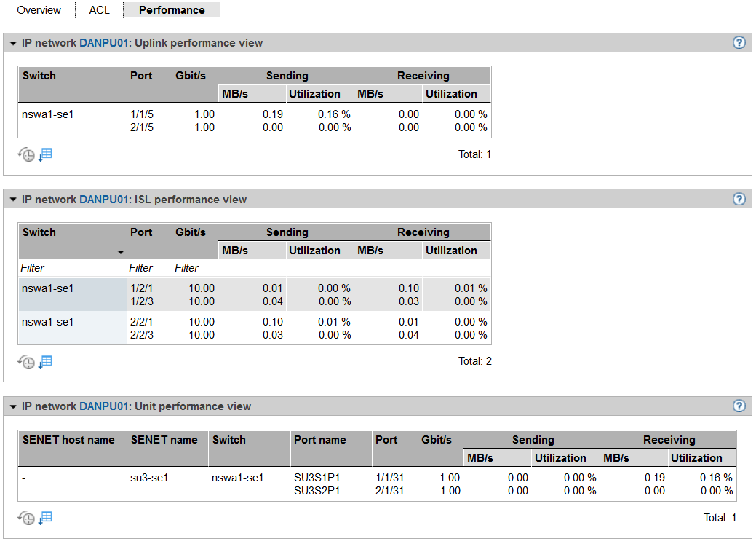Open DANPU01 link in Unit section header
Viewport: 756px width, 544px height.
103,406
